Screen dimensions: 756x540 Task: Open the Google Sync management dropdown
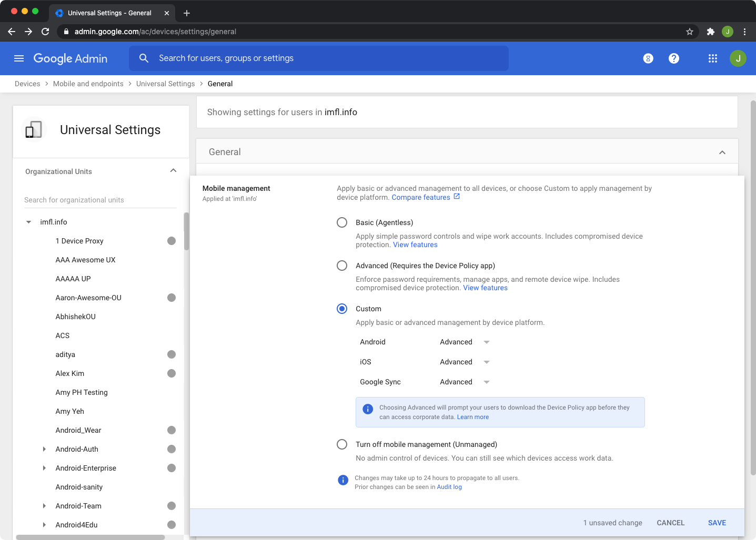click(x=465, y=382)
